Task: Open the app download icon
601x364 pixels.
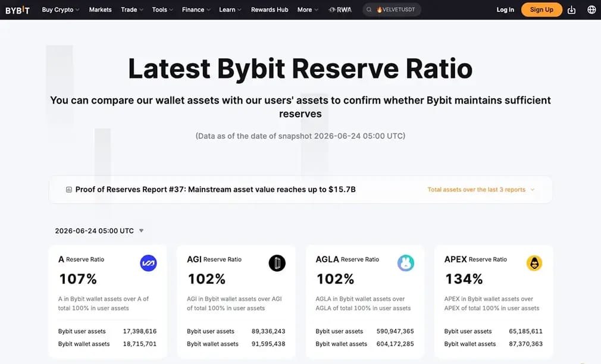Action: pyautogui.click(x=571, y=10)
